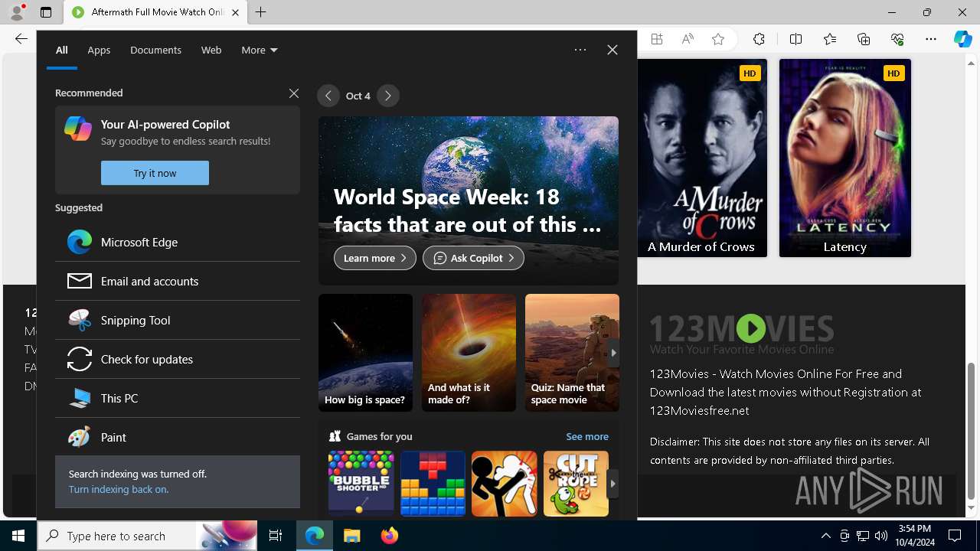The width and height of the screenshot is (980, 551).
Task: Open the stickman fighting game tile
Action: (504, 483)
